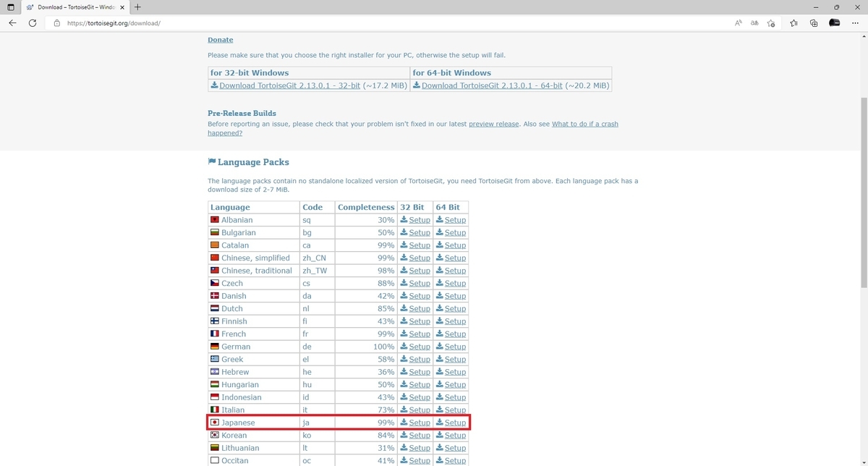Open the Collections icon

click(x=814, y=23)
